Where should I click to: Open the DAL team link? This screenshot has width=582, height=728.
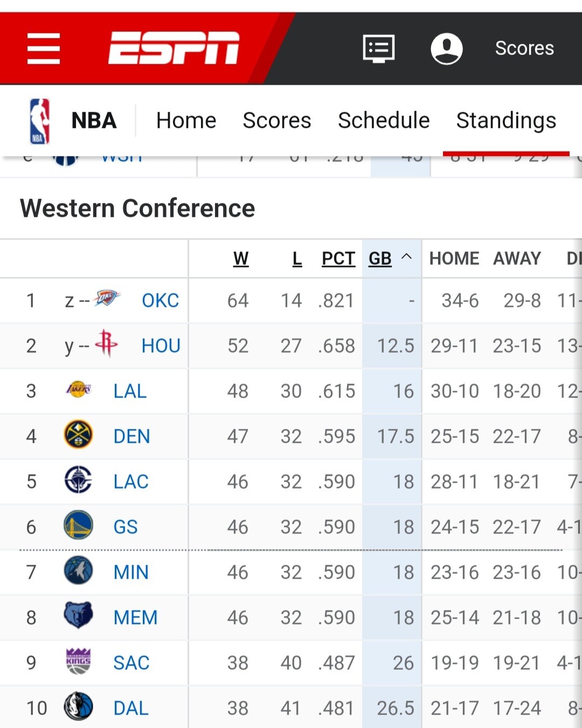[x=131, y=708]
